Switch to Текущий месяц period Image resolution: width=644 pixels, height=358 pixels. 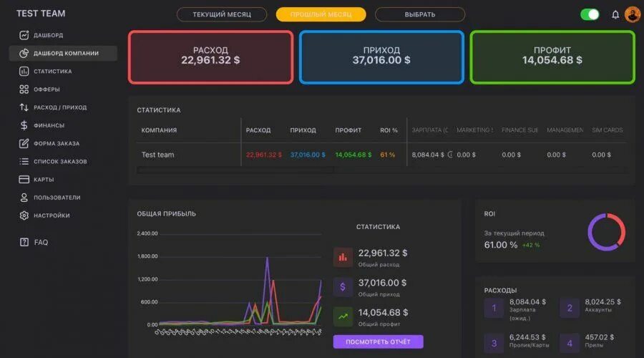222,14
